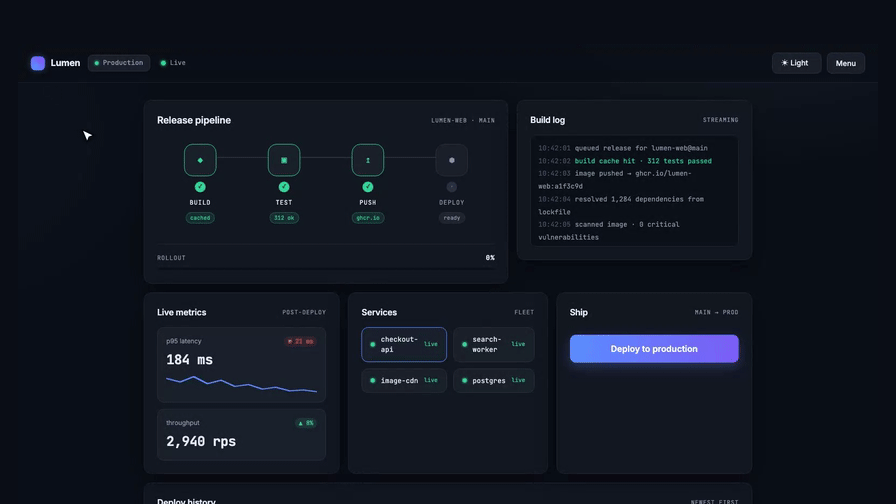Click the 10:42:01 queued release log line

click(x=623, y=148)
